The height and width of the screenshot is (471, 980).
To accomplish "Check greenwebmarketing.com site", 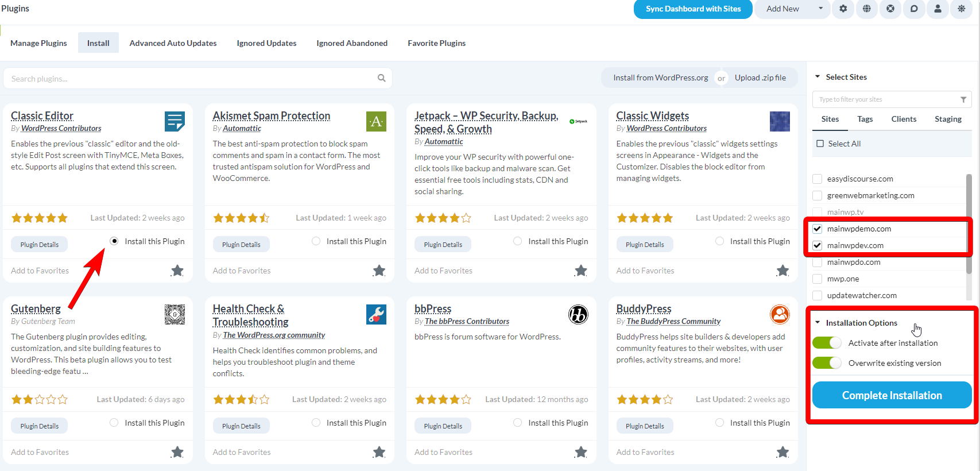I will [817, 195].
